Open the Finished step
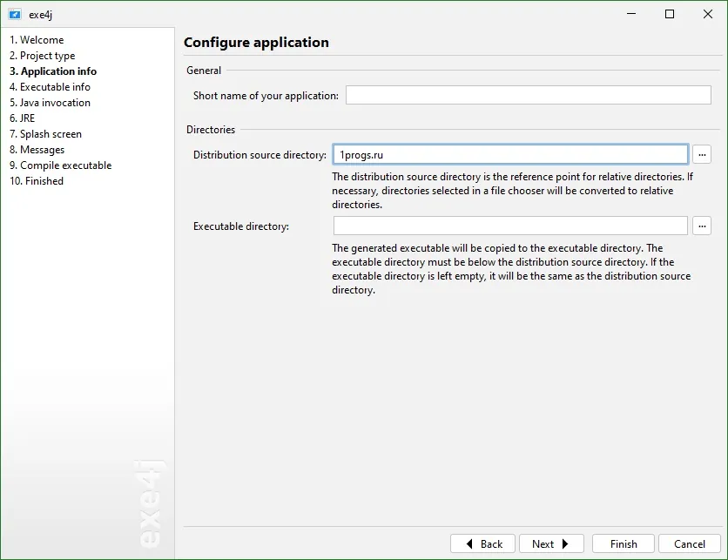The height and width of the screenshot is (560, 728). coord(37,181)
